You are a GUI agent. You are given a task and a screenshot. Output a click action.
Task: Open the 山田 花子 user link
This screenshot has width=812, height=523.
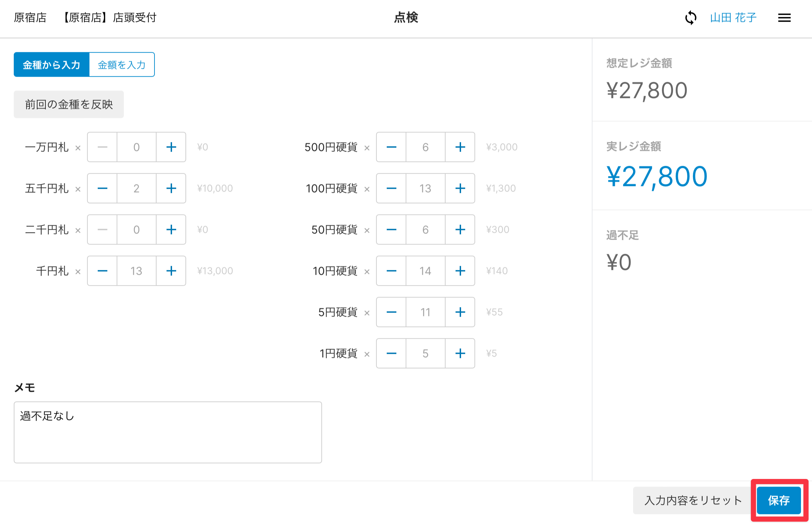tap(733, 18)
